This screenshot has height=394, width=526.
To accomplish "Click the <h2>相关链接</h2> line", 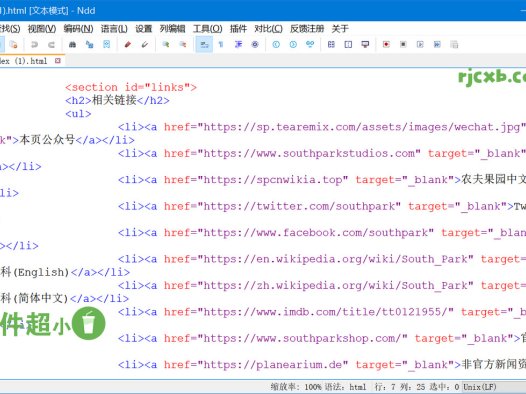I will [117, 100].
